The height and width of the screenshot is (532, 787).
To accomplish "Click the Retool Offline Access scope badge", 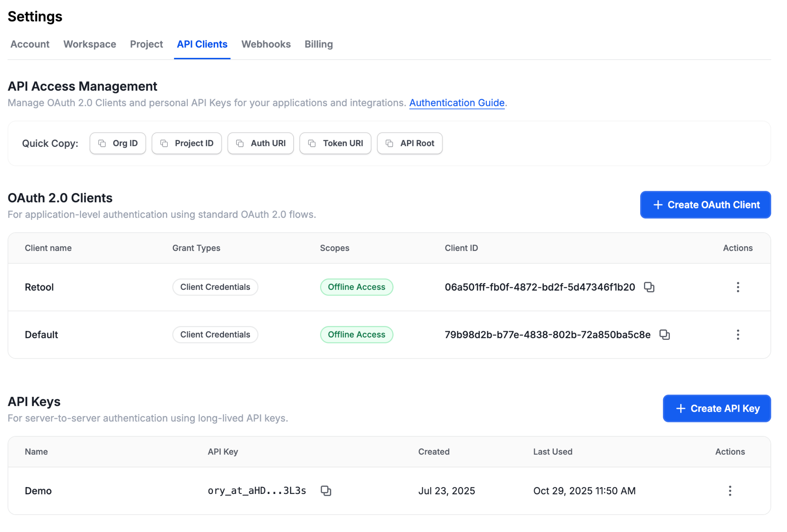I will click(x=356, y=287).
